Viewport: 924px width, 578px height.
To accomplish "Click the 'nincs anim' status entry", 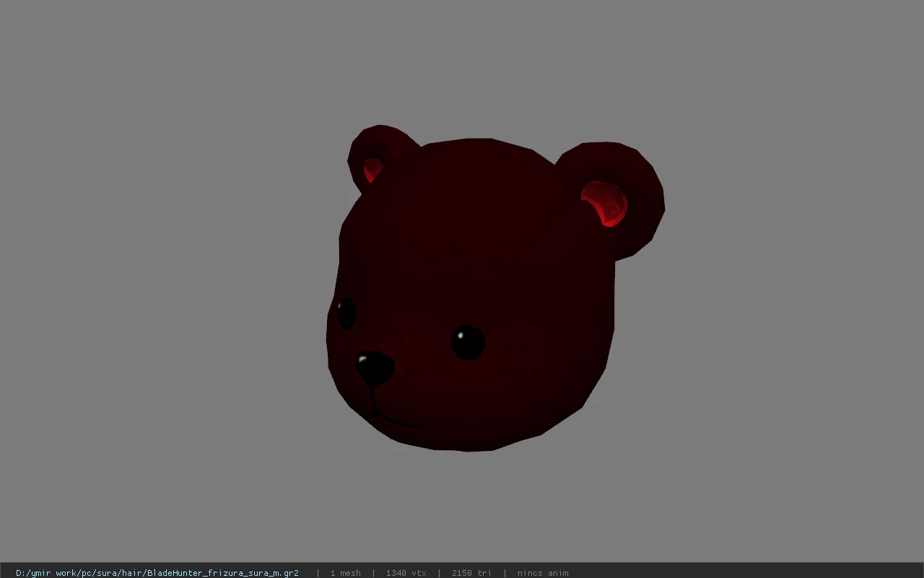I will tap(543, 573).
